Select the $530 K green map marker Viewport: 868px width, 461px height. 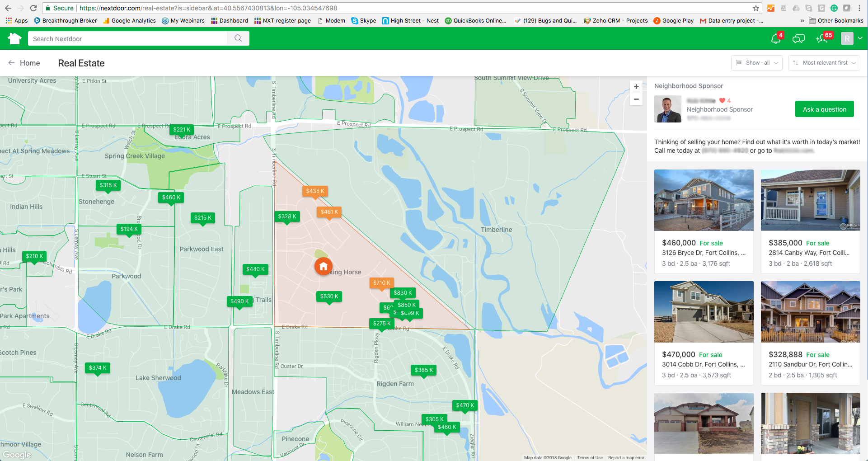coord(329,296)
